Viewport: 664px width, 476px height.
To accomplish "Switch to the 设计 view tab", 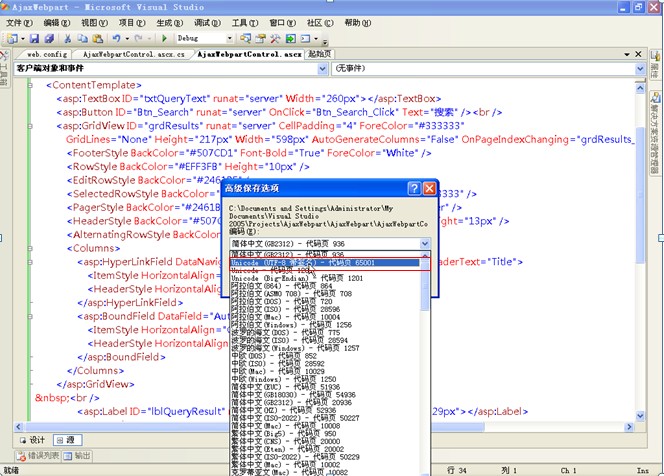I will tap(33, 440).
